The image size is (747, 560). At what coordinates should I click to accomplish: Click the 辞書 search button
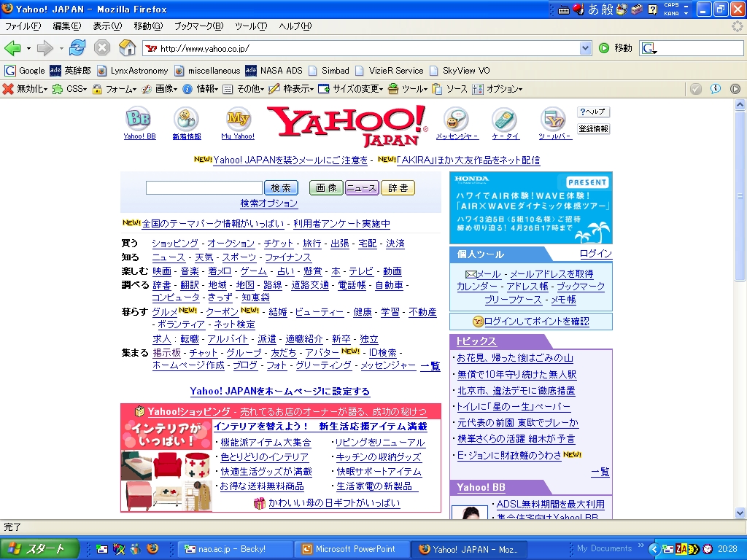pos(398,187)
